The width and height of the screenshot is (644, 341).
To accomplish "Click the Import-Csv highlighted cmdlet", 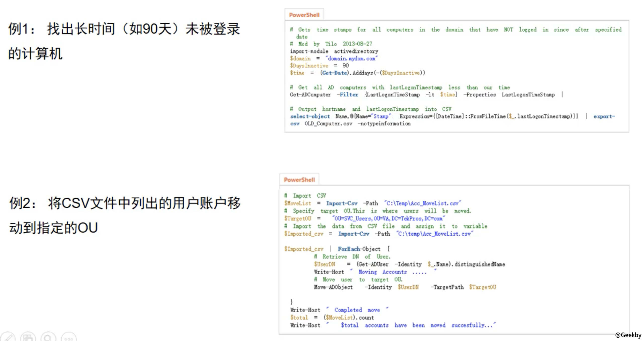I will tap(342, 203).
